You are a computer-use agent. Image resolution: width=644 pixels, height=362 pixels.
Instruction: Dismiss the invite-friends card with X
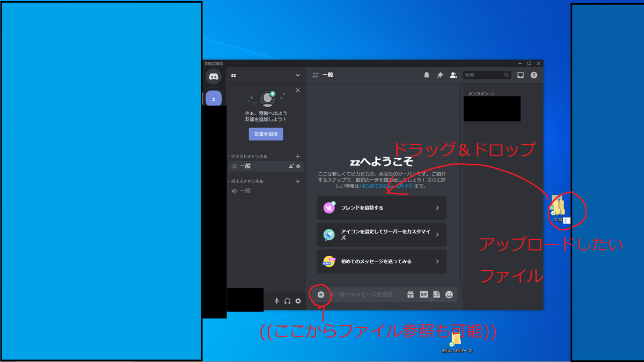point(298,90)
